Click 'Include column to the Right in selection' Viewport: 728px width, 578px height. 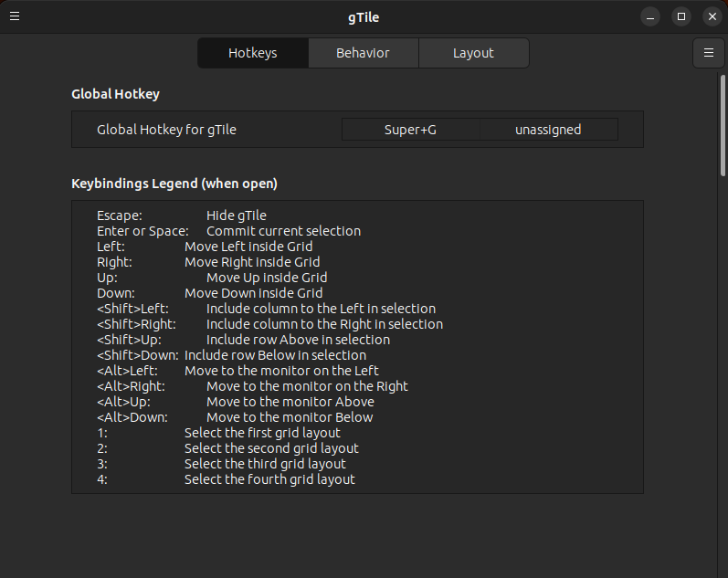(x=324, y=324)
